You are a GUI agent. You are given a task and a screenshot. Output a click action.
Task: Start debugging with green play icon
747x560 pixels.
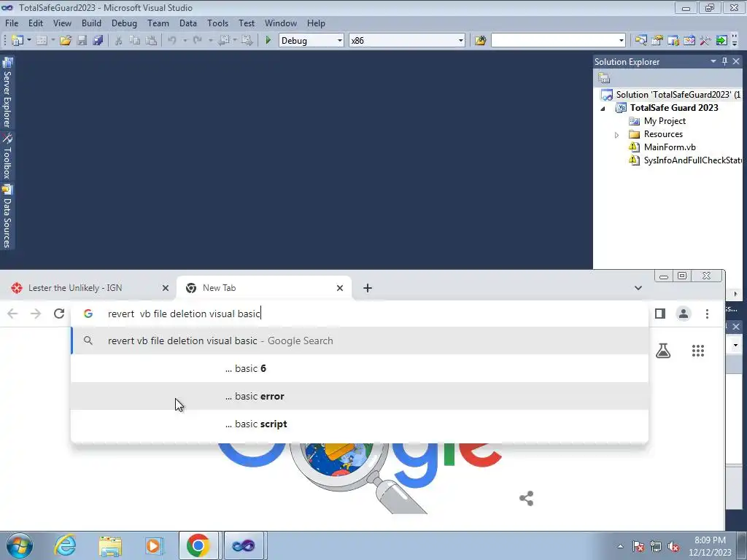268,41
